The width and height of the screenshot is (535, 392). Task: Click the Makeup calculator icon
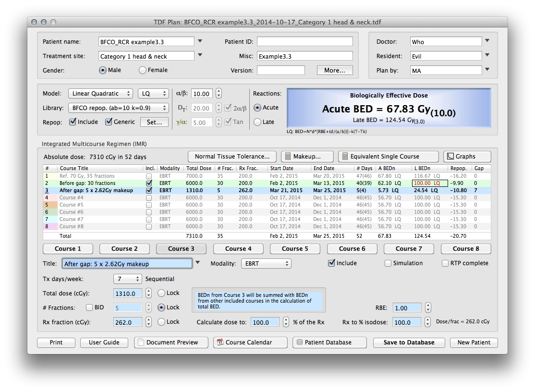pos(287,157)
